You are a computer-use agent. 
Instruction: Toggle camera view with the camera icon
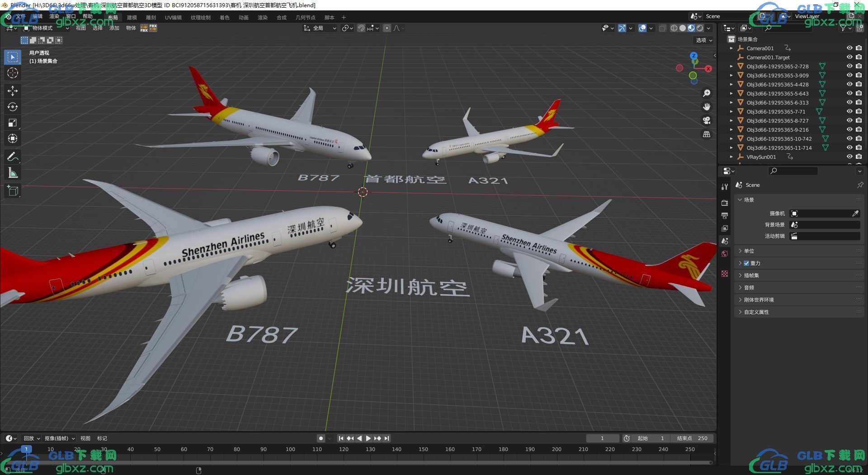[707, 120]
